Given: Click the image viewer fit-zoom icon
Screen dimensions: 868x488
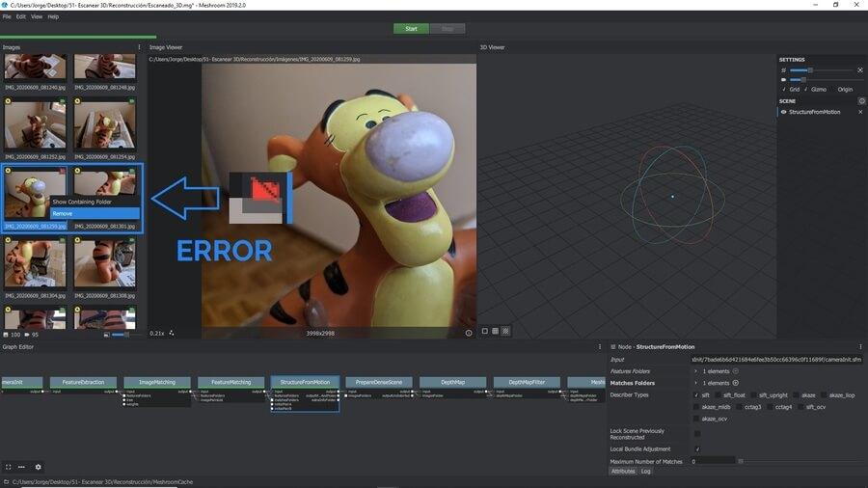Looking at the screenshot, I should pyautogui.click(x=172, y=333).
